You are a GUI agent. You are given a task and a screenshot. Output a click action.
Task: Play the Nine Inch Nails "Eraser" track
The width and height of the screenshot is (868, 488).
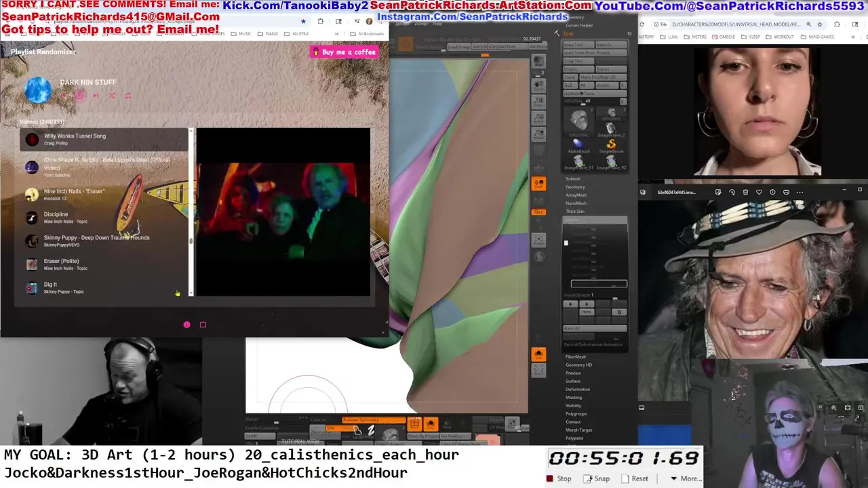[x=104, y=195]
